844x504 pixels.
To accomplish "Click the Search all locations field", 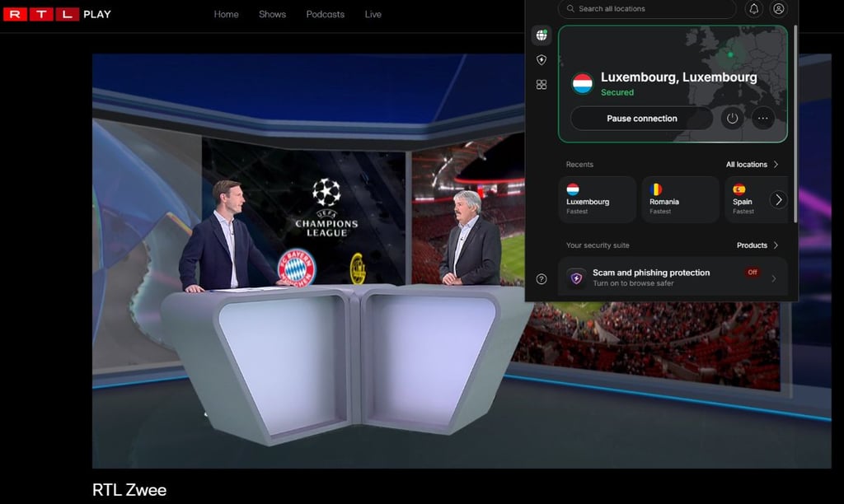I will [647, 8].
